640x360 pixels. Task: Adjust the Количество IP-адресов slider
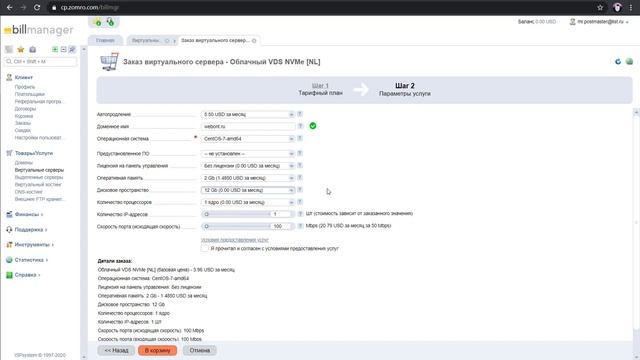[x=236, y=214]
